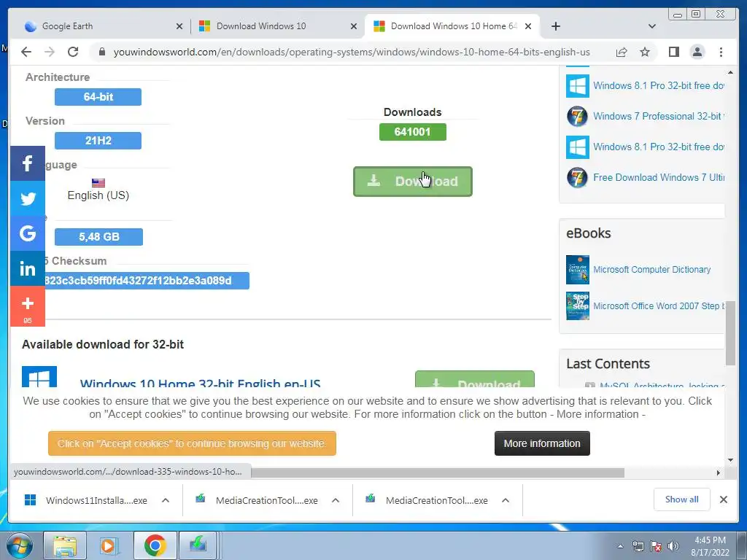Viewport: 747px width, 560px height.
Task: Close the downloads bar
Action: tap(723, 499)
